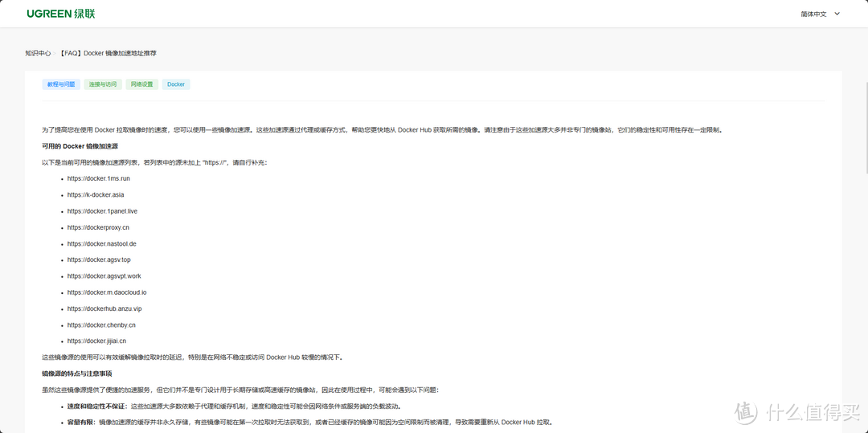Viewport: 868px width, 433px height.
Task: Click the https://docker.1ms.run entry
Action: tap(99, 178)
